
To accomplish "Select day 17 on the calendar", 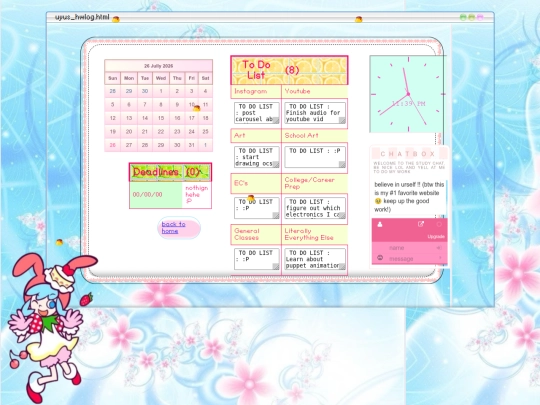I will point(191,118).
